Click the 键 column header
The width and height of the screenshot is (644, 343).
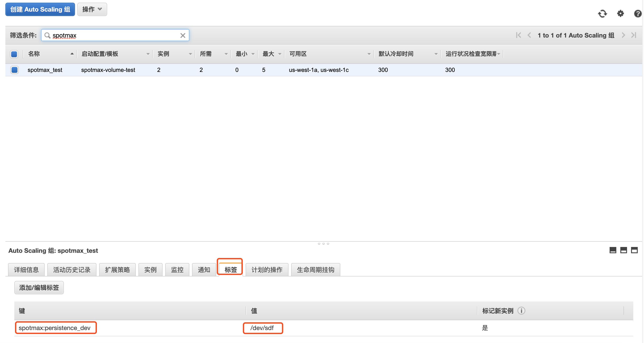[22, 311]
